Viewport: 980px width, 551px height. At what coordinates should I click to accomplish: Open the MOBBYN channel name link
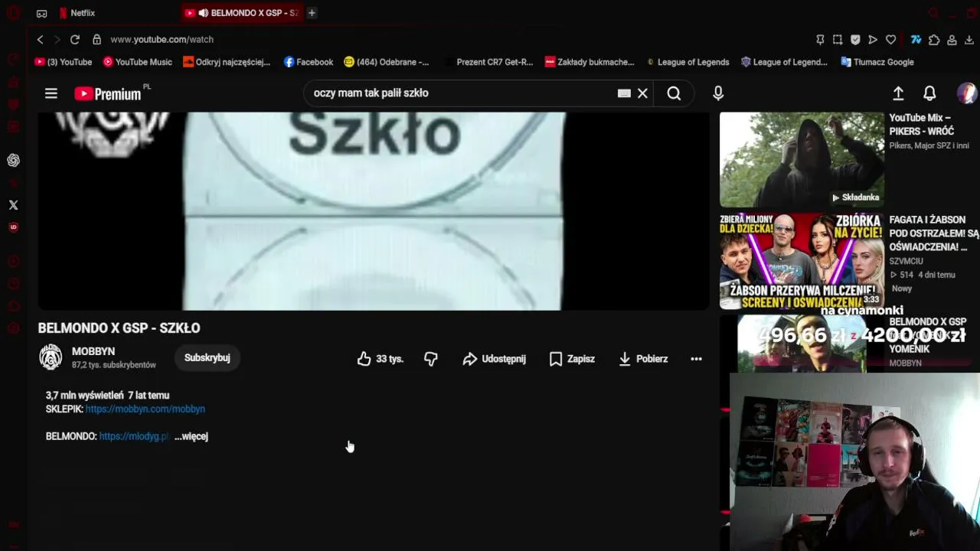[x=93, y=351]
